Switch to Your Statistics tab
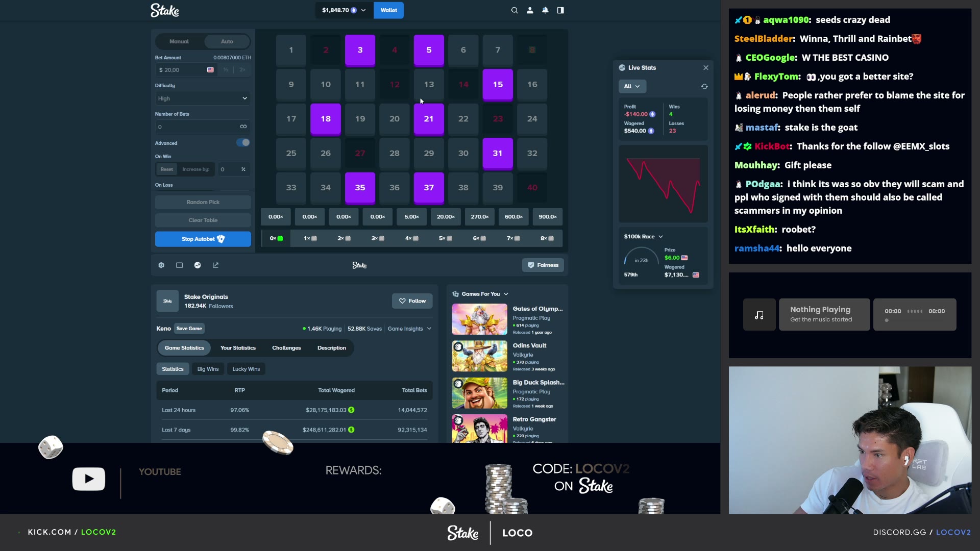The image size is (980, 551). [238, 348]
